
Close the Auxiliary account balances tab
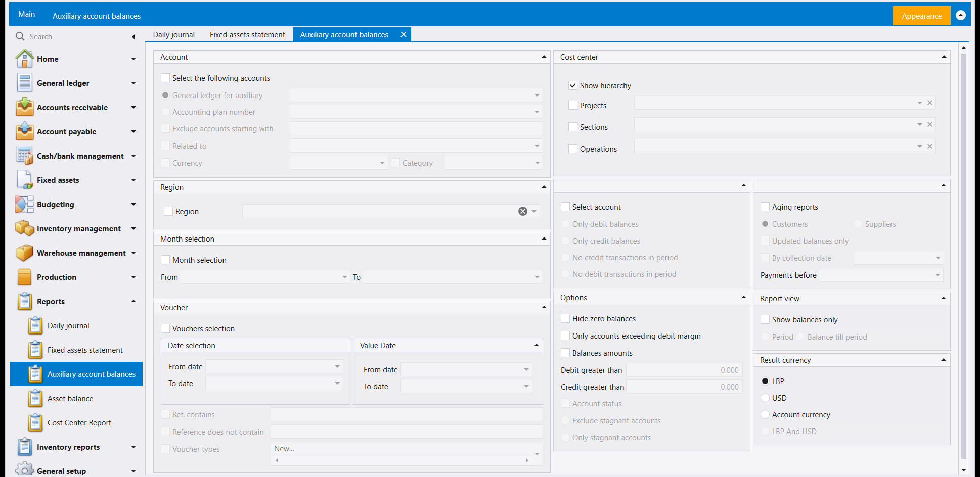(404, 34)
